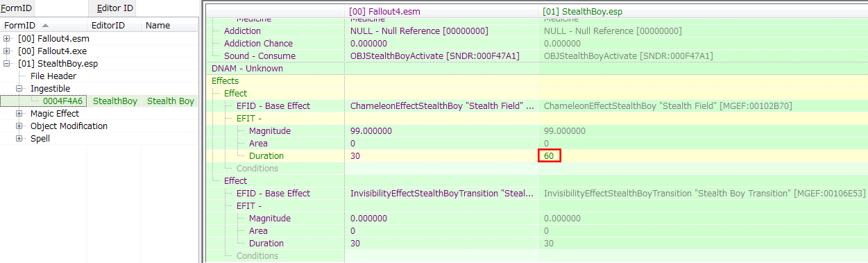The image size is (868, 263).
Task: Click Fallout4.esm ChameleonEffectStealthBoy base effect value
Action: pyautogui.click(x=443, y=106)
